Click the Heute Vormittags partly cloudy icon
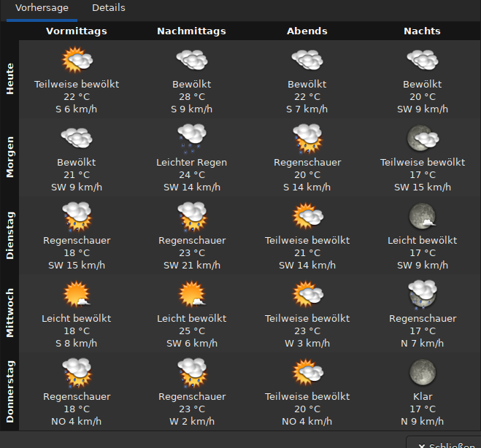 point(77,60)
